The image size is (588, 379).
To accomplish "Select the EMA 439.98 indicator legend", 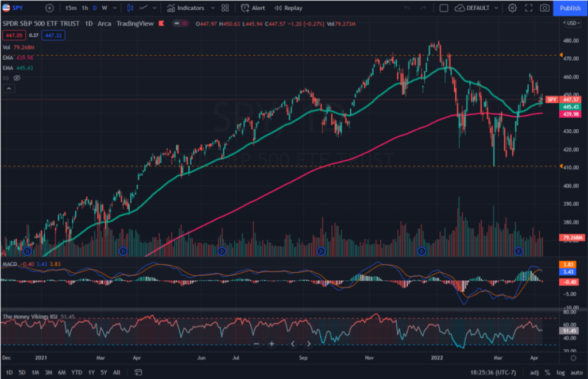I will [18, 57].
